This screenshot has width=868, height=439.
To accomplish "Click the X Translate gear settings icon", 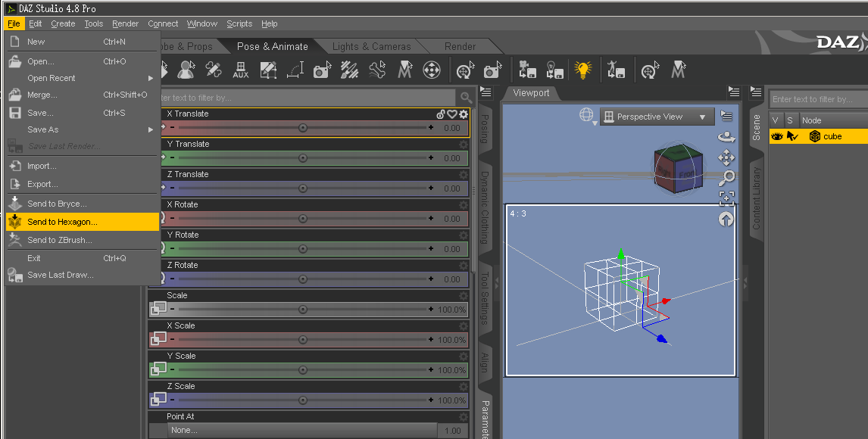I will tap(464, 114).
